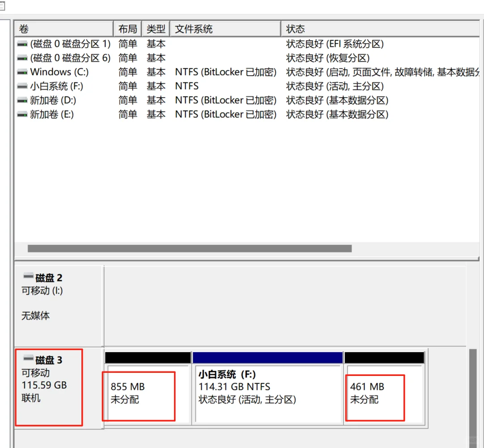Click 基本 type cell of 新加卷 (E:)

[156, 115]
